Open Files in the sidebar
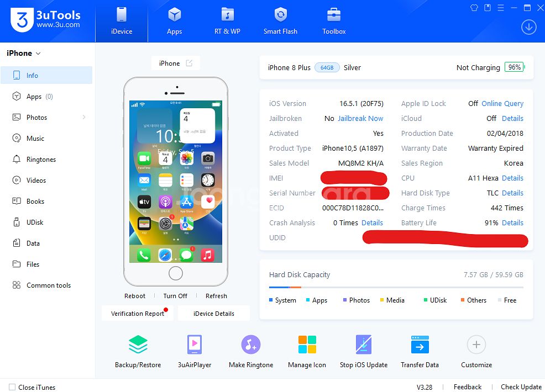Viewport: 545px width, 392px height. click(46, 264)
